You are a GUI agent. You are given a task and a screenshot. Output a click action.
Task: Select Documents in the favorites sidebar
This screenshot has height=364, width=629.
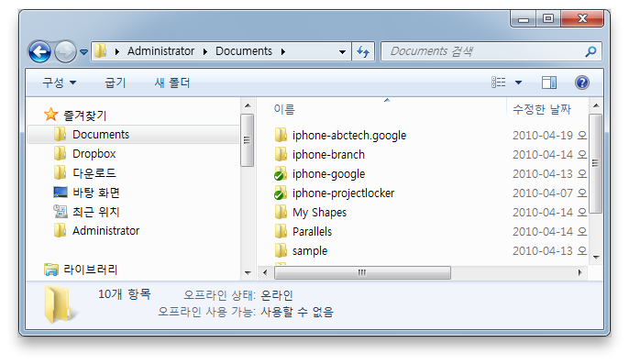(101, 135)
